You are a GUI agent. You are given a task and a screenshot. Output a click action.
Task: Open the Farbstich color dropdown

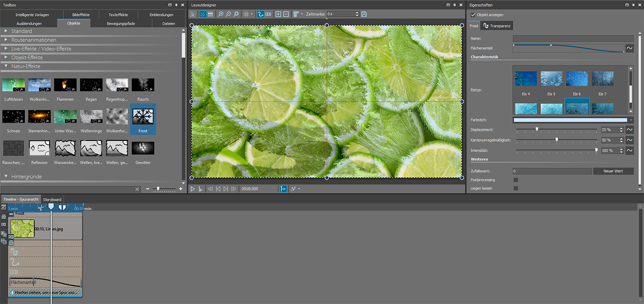point(631,120)
